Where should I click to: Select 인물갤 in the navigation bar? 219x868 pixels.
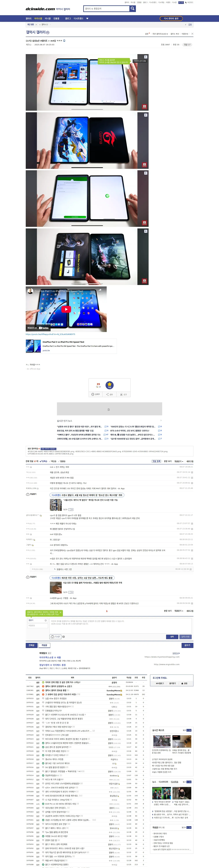[56, 19]
